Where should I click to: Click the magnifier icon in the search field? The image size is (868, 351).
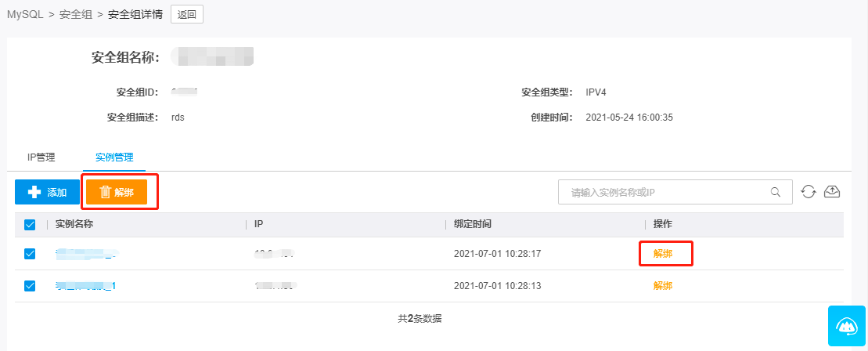click(x=776, y=192)
